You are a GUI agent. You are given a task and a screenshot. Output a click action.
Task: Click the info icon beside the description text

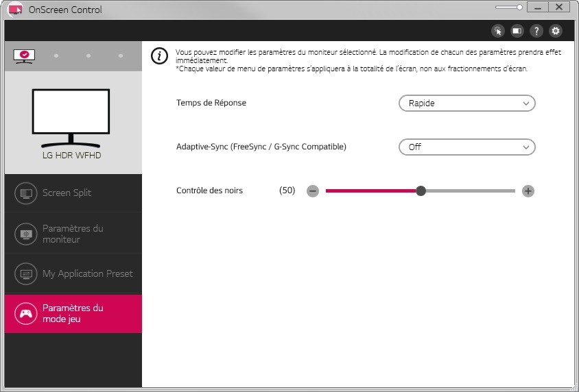coord(159,56)
